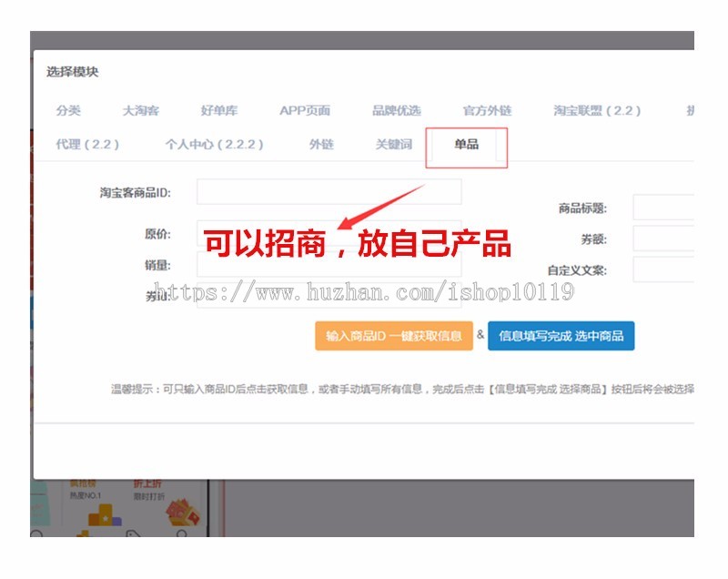Click the 淘宝客商品ID input field
The image size is (728, 579).
point(328,193)
